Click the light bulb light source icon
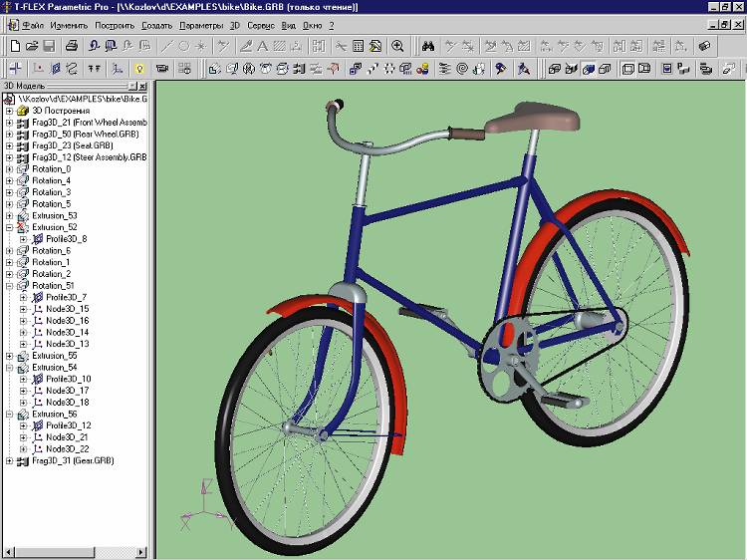This screenshot has height=560, width=747. click(139, 69)
